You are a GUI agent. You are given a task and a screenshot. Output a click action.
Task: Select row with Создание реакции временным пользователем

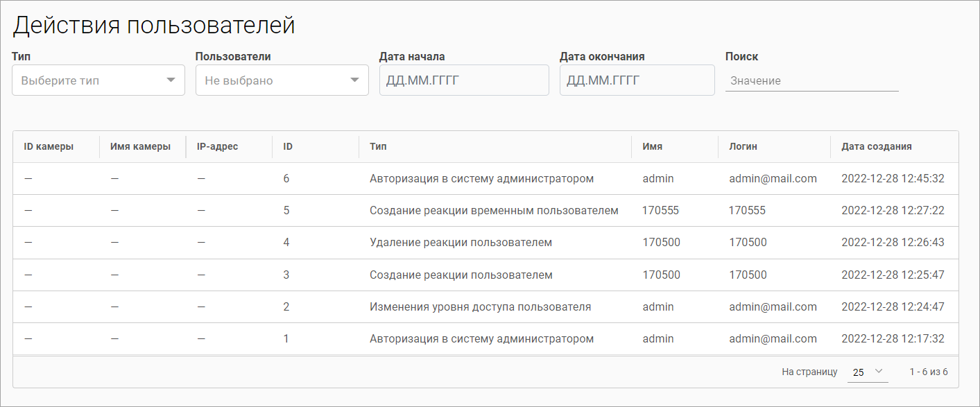(485, 210)
